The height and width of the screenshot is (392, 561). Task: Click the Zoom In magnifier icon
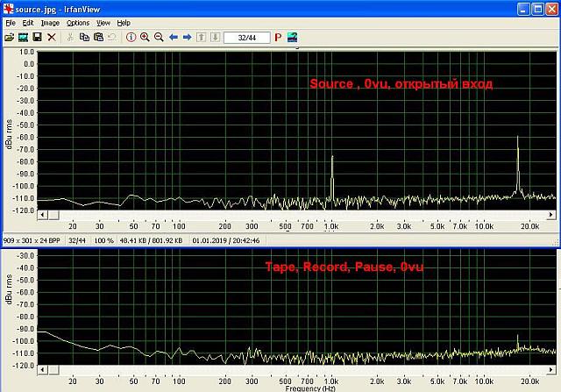pyautogui.click(x=145, y=38)
